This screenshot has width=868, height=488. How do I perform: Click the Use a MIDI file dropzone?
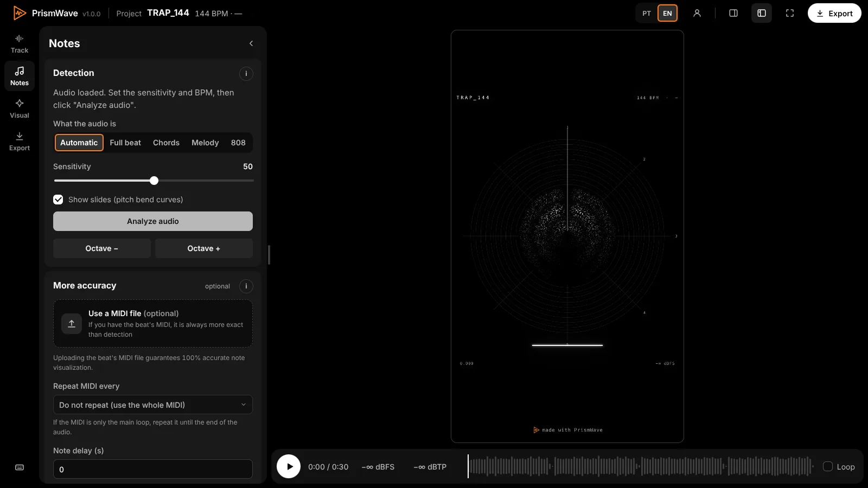tap(153, 324)
